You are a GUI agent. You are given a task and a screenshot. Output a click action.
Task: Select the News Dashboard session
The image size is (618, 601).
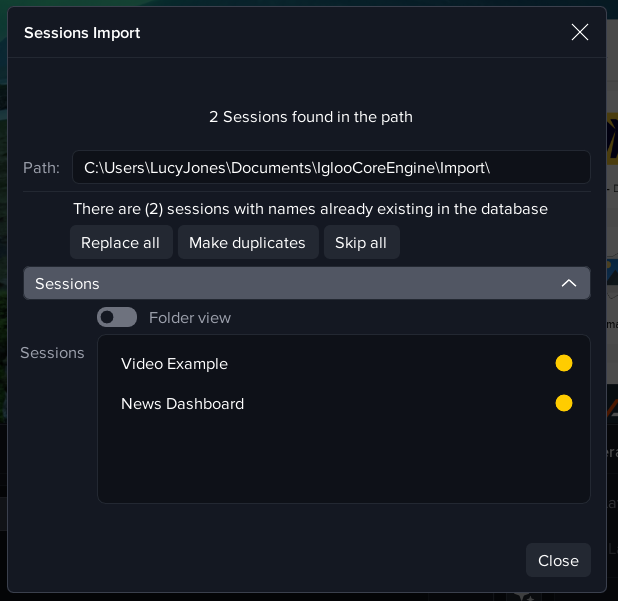coord(183,404)
